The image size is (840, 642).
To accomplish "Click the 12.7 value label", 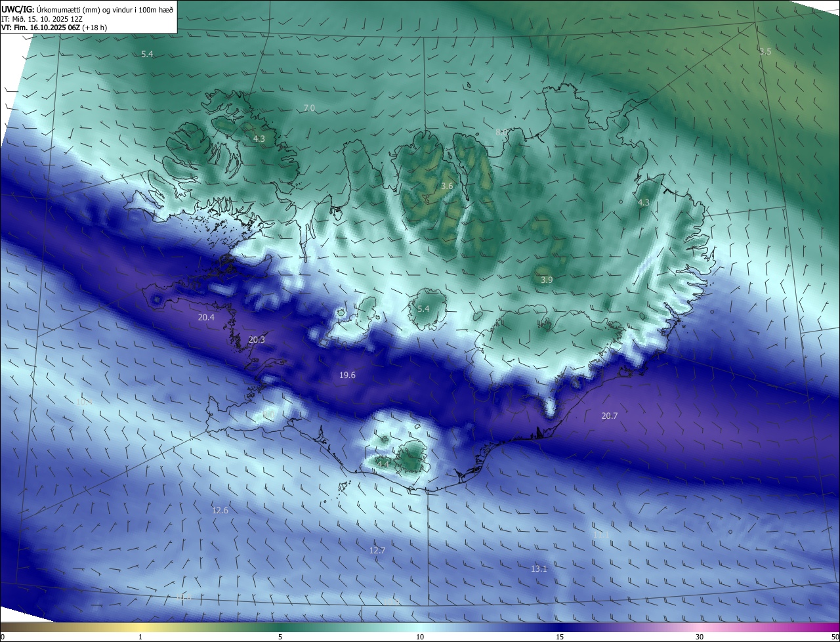I will click(377, 550).
